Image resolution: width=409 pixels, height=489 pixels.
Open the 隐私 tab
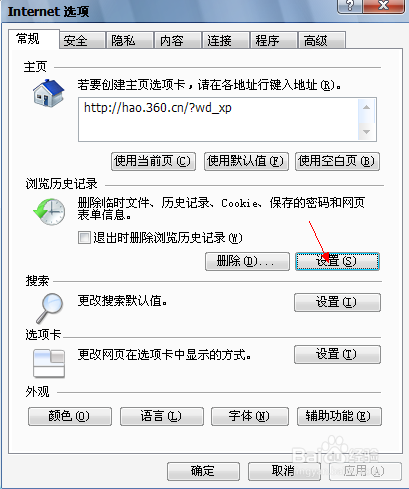tap(130, 41)
